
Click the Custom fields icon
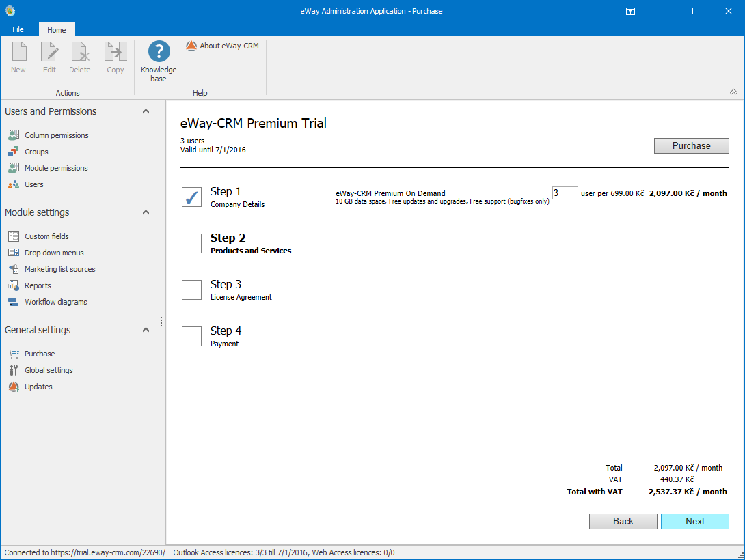pyautogui.click(x=14, y=236)
